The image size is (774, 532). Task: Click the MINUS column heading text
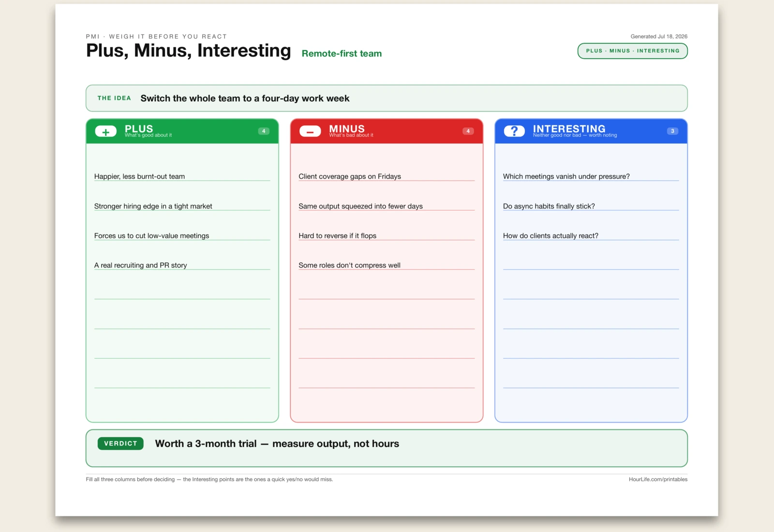point(347,129)
